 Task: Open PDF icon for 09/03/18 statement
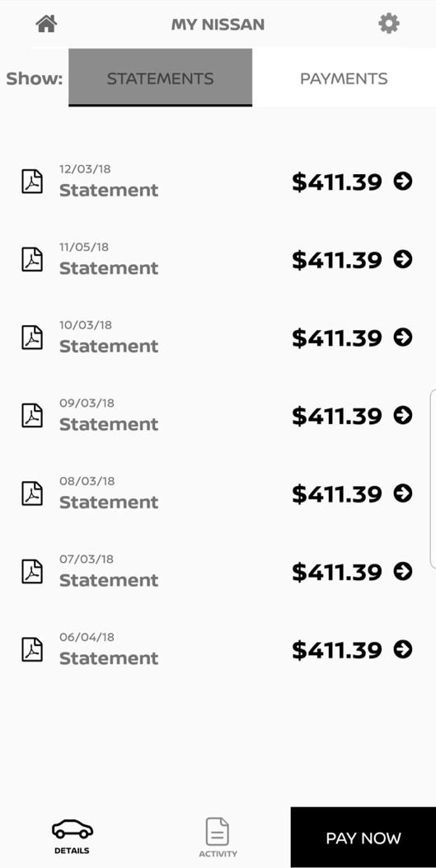(x=32, y=416)
